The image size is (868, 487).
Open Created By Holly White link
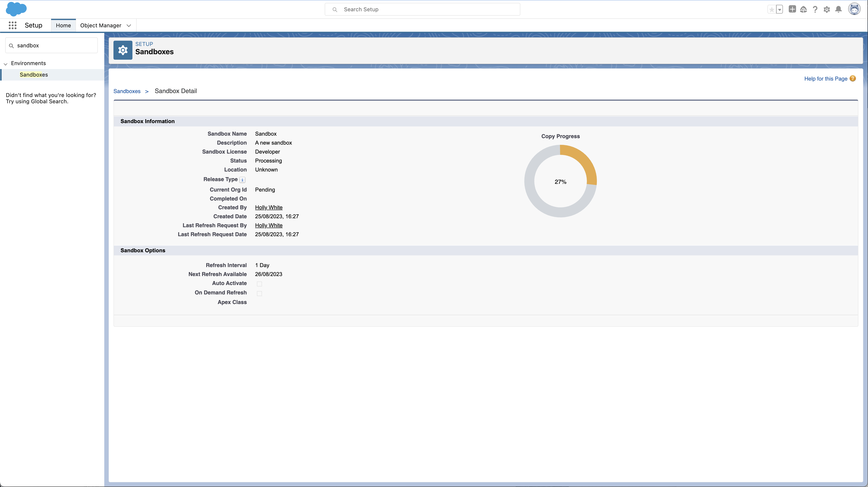269,207
